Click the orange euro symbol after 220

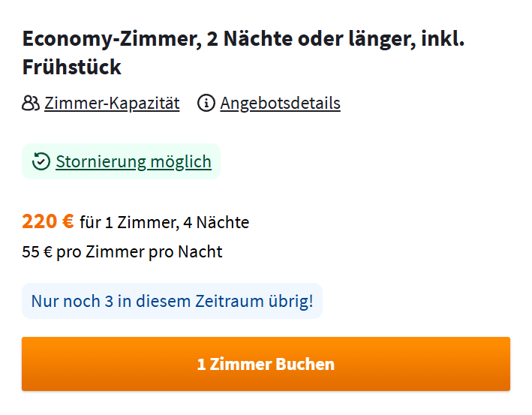pyautogui.click(x=68, y=221)
